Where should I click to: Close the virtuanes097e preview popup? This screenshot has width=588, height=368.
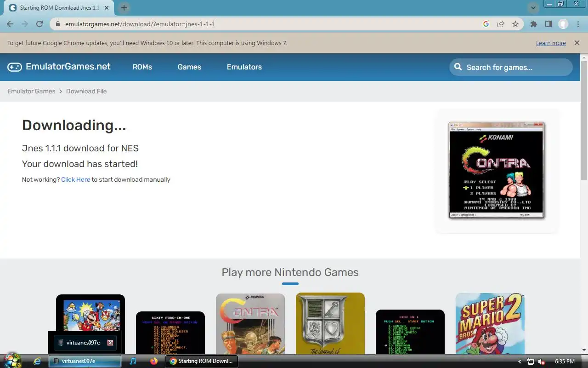point(110,343)
